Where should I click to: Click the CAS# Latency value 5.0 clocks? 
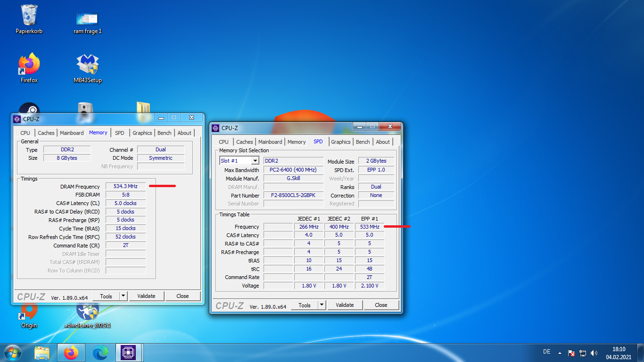pyautogui.click(x=125, y=203)
